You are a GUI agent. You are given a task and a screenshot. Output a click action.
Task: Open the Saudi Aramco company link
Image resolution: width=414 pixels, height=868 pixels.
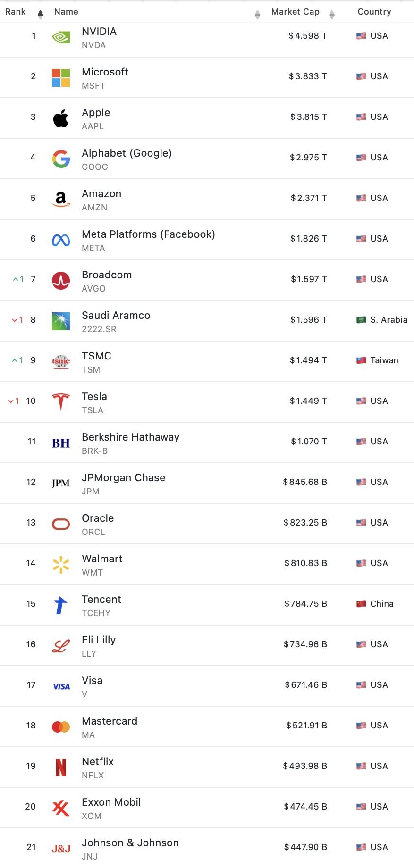point(116,315)
